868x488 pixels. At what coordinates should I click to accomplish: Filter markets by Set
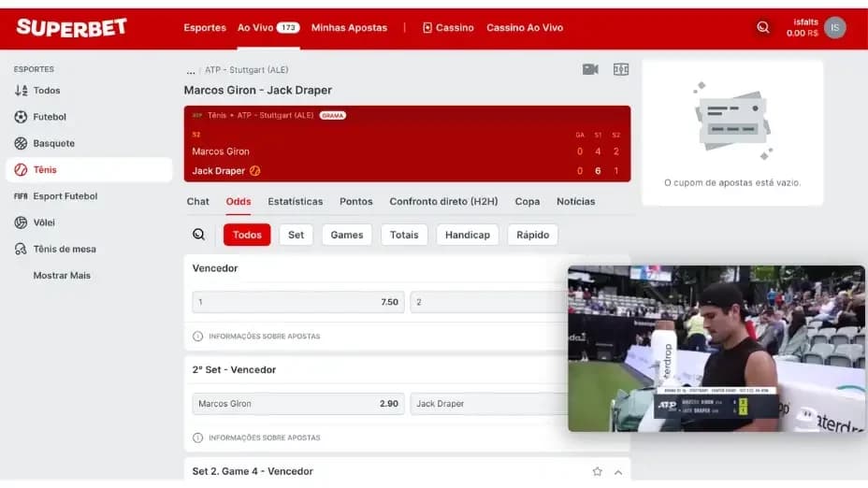(296, 235)
